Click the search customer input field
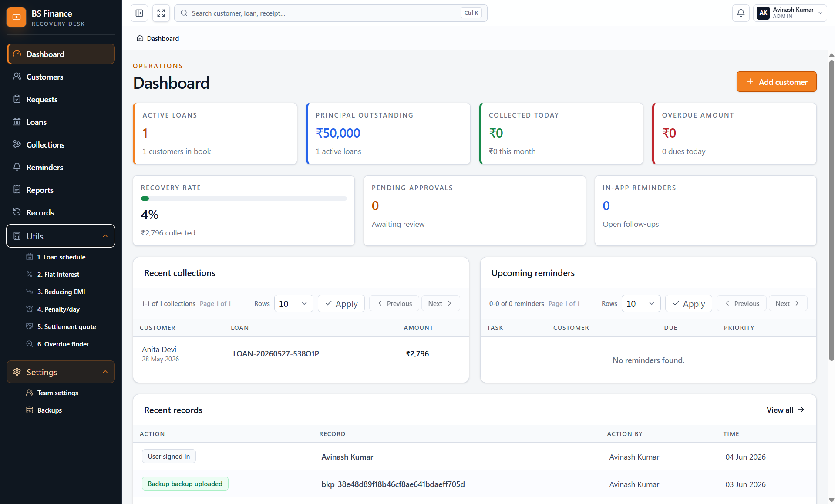835x504 pixels. [x=331, y=13]
